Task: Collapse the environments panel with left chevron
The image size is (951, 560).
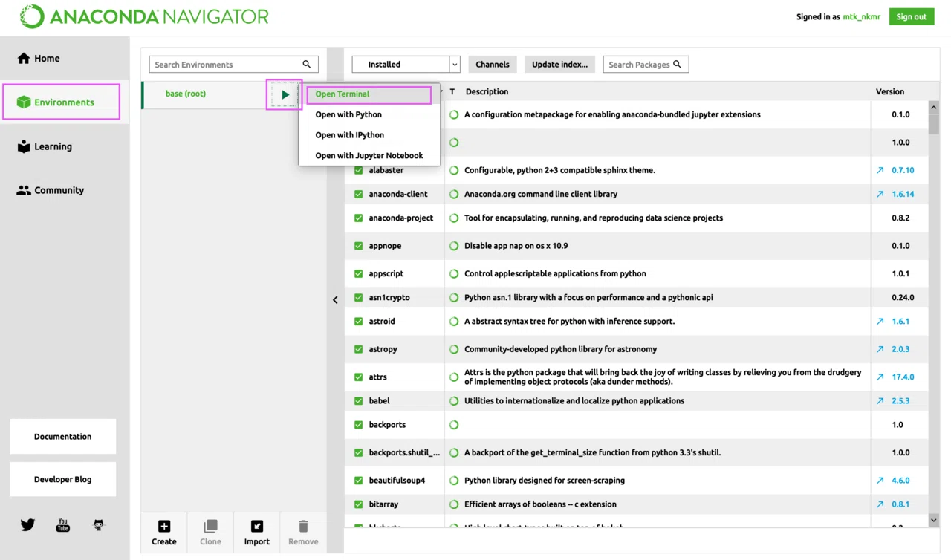Action: 335,300
